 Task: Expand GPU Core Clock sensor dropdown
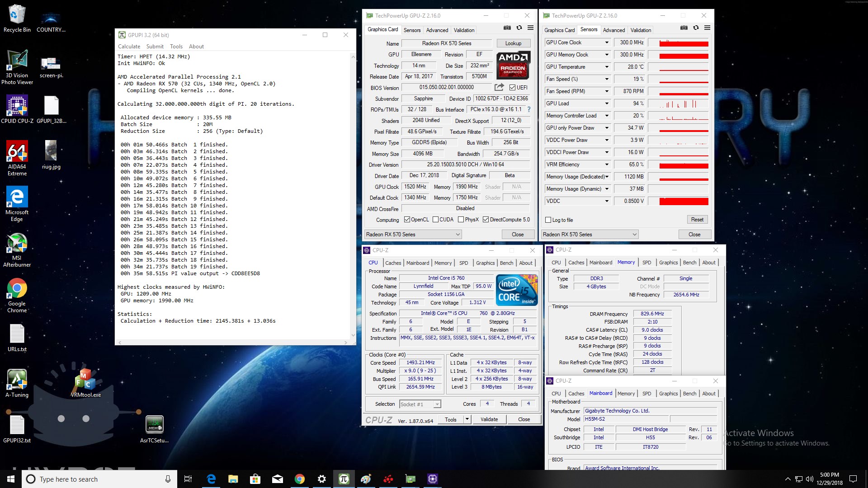tap(607, 42)
